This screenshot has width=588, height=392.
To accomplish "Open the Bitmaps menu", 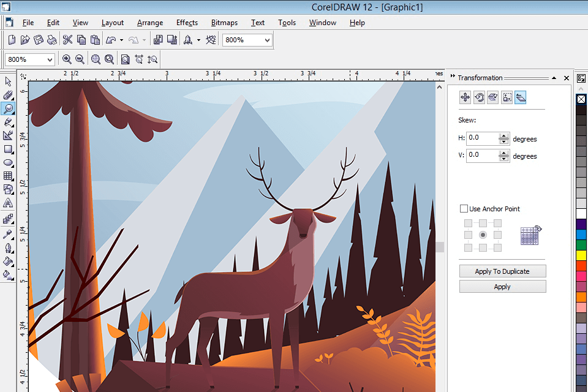I will (x=224, y=23).
